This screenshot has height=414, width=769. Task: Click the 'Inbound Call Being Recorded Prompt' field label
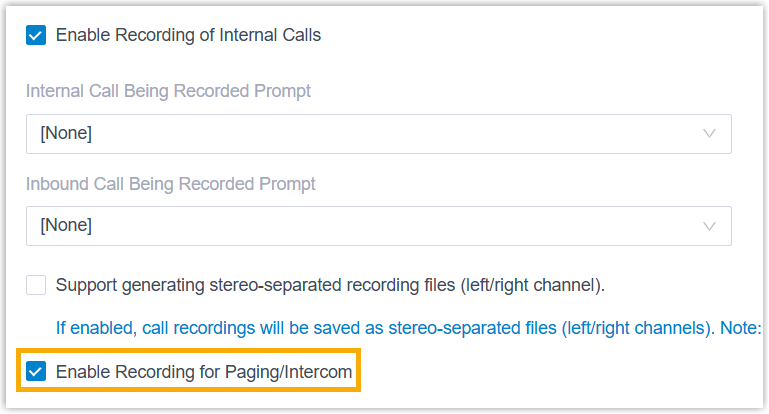171,184
